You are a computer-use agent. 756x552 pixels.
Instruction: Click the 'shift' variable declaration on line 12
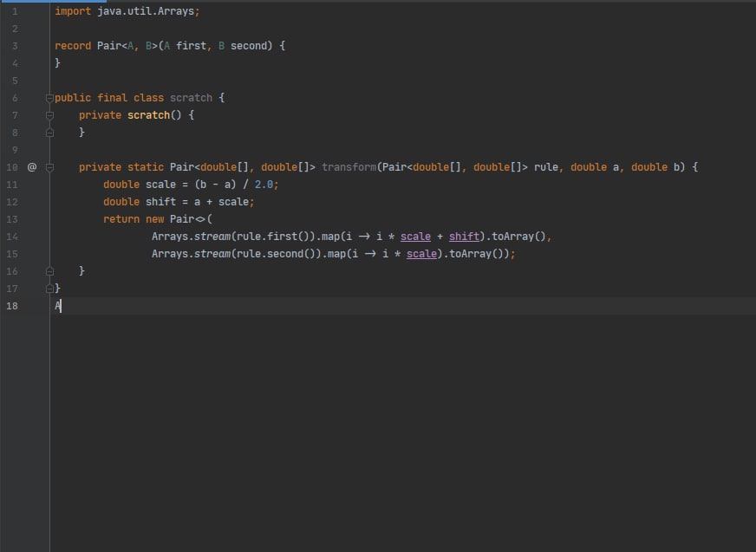pos(160,202)
